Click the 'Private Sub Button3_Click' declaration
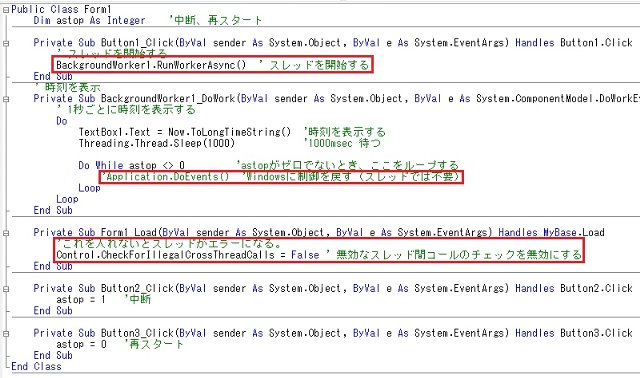 (x=103, y=333)
